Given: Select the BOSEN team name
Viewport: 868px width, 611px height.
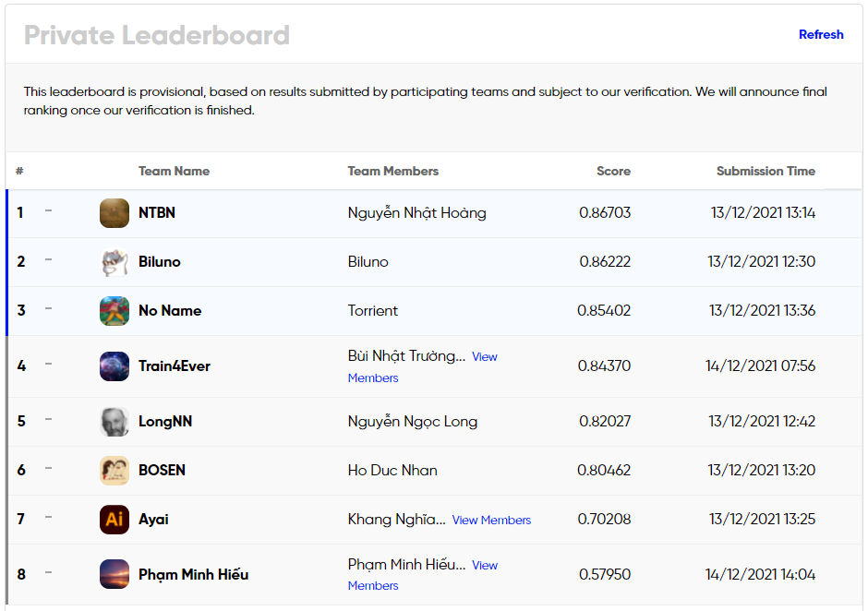Looking at the screenshot, I should coord(162,471).
